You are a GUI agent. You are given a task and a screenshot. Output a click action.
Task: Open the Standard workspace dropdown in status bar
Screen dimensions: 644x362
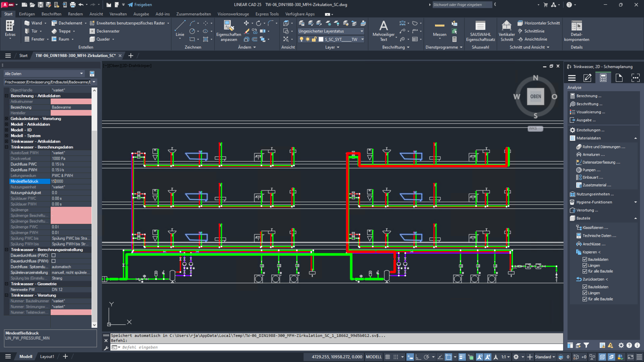tap(545, 357)
